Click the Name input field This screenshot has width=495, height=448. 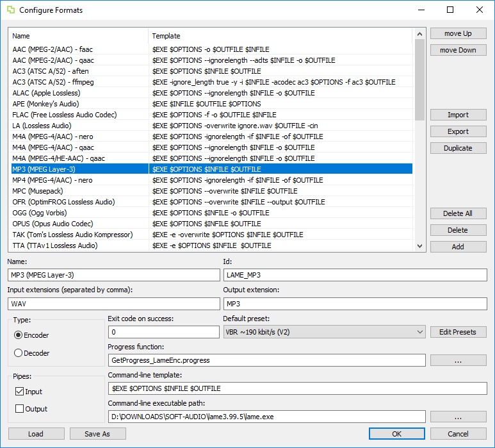113,275
